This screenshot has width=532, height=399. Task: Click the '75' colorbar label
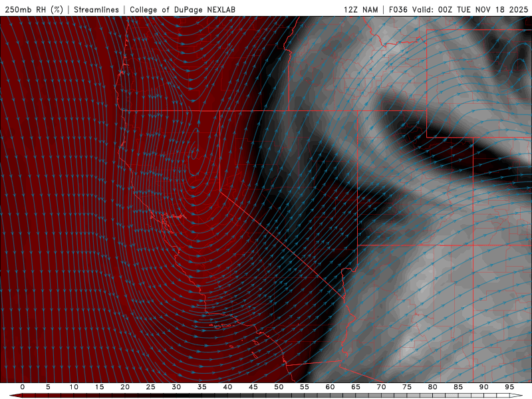coord(407,387)
